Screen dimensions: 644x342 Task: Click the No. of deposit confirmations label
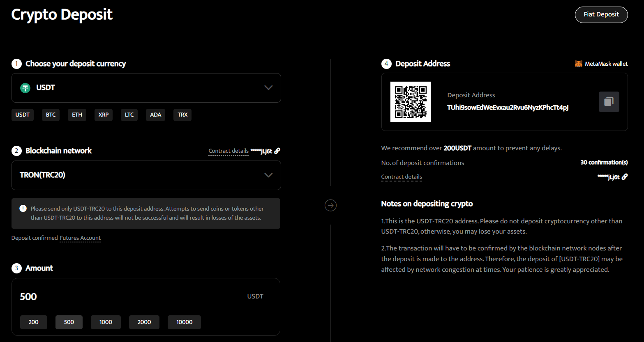click(x=422, y=163)
